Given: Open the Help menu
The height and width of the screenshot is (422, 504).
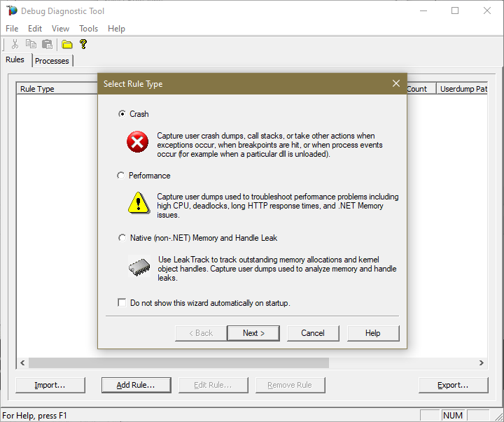Looking at the screenshot, I should pyautogui.click(x=116, y=29).
